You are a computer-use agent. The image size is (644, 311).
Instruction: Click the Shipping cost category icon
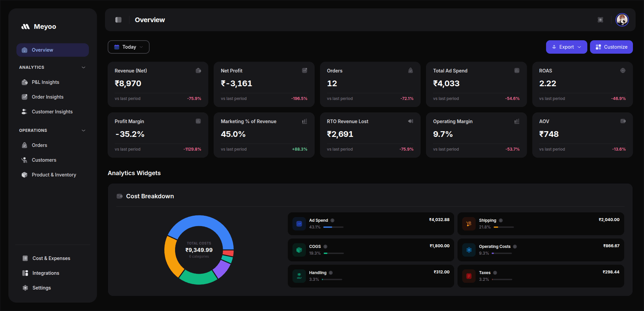click(469, 224)
